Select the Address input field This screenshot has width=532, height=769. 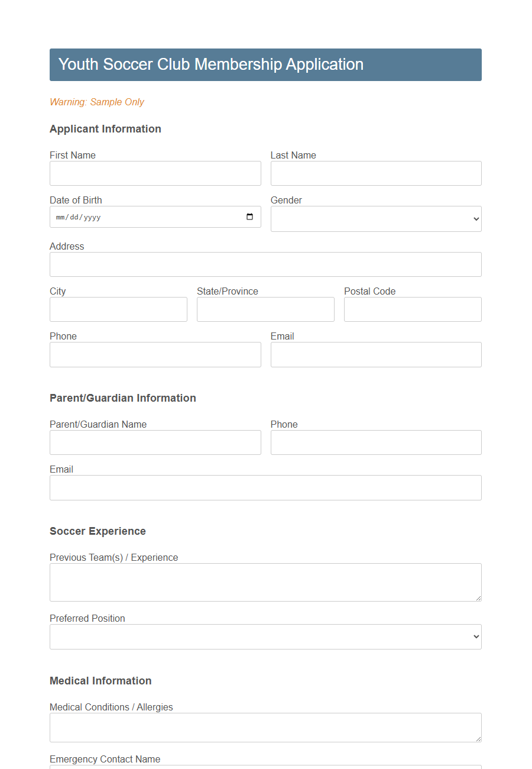(265, 264)
